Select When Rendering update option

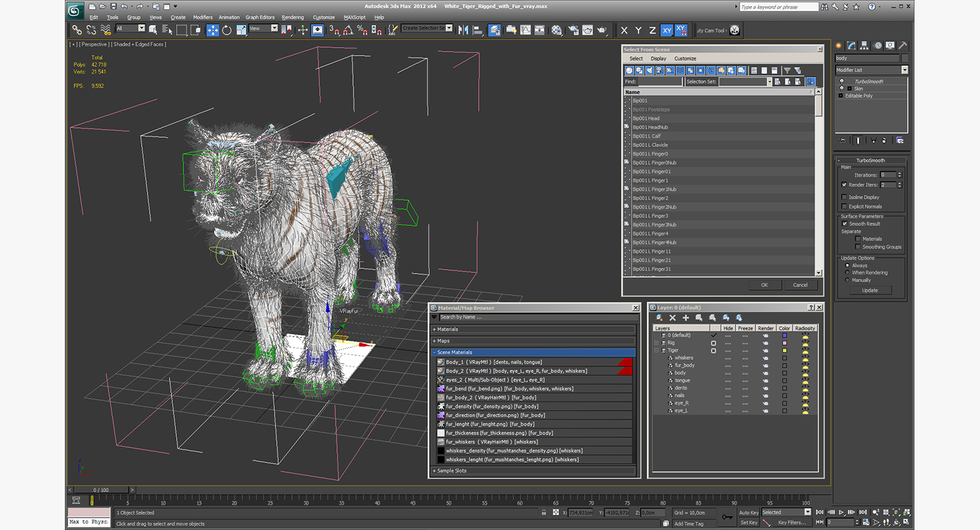(x=848, y=272)
